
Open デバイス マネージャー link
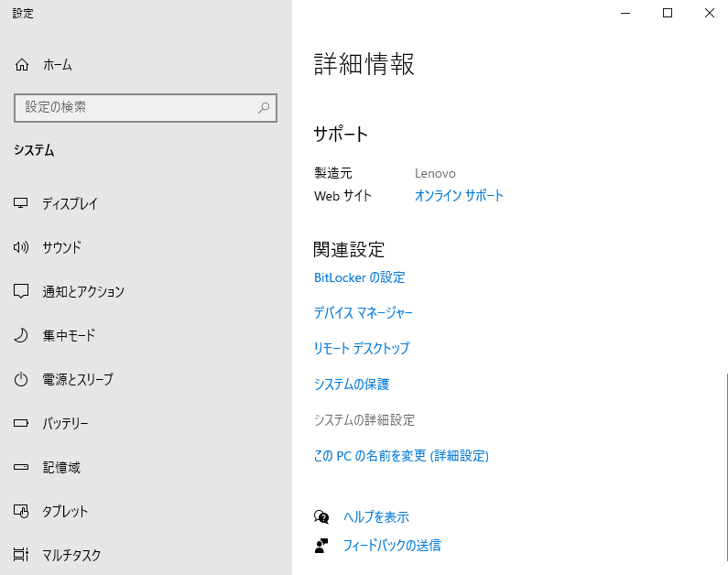363,313
